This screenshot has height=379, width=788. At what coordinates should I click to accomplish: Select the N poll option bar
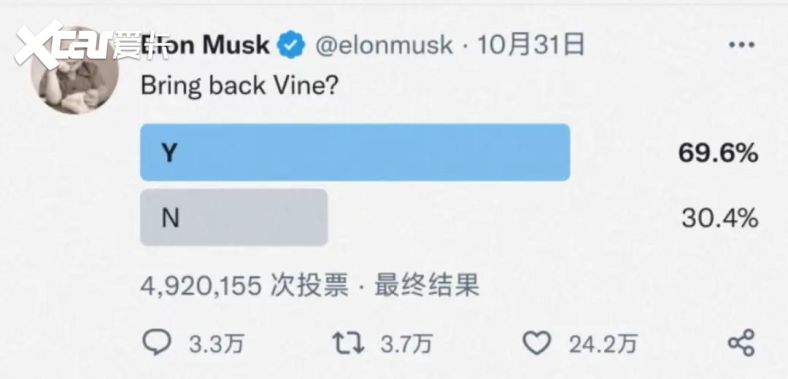(x=234, y=217)
